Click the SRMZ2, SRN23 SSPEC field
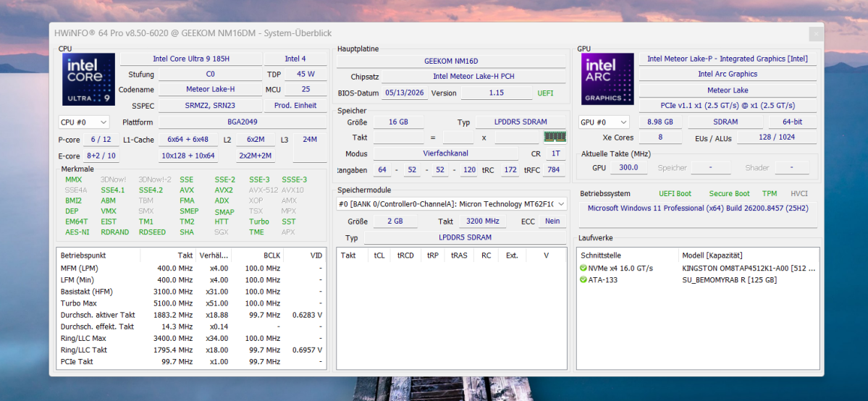Image resolution: width=868 pixels, height=401 pixels. tap(211, 105)
